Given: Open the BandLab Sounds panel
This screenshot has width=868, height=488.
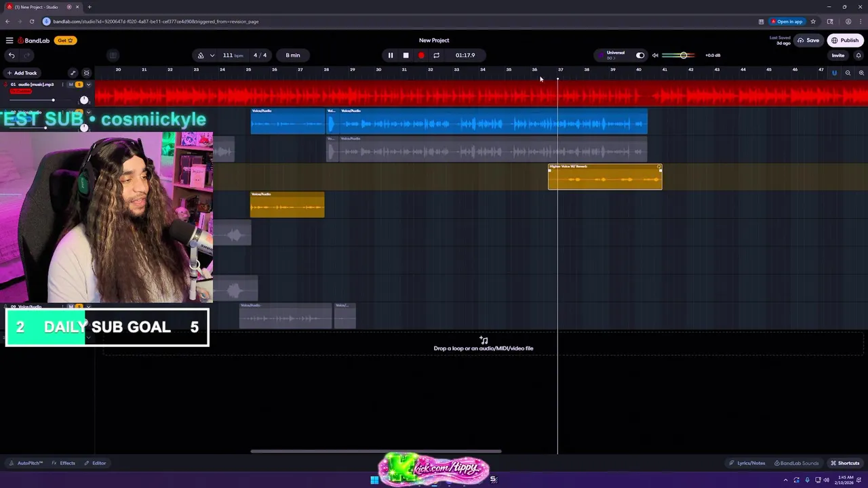Looking at the screenshot, I should coord(797,464).
